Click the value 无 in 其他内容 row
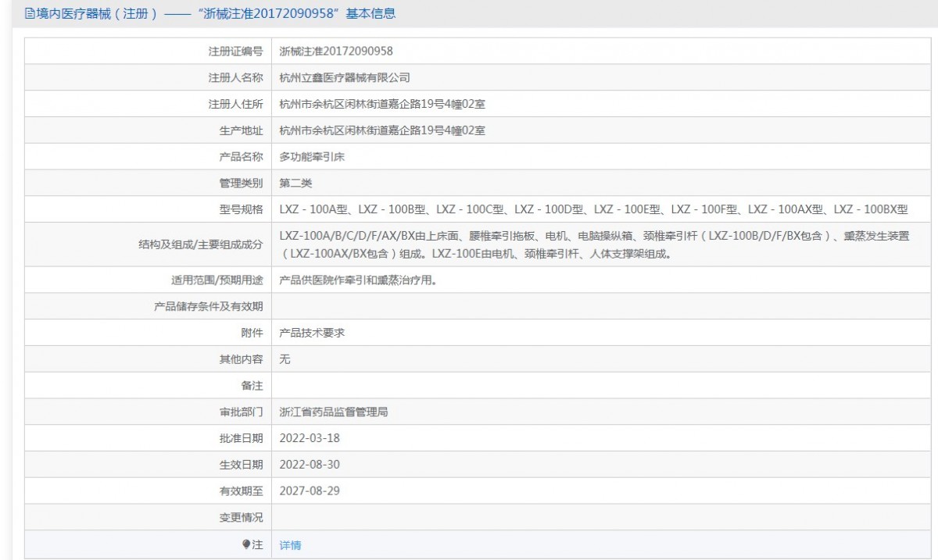Image resolution: width=938 pixels, height=560 pixels. click(x=285, y=359)
